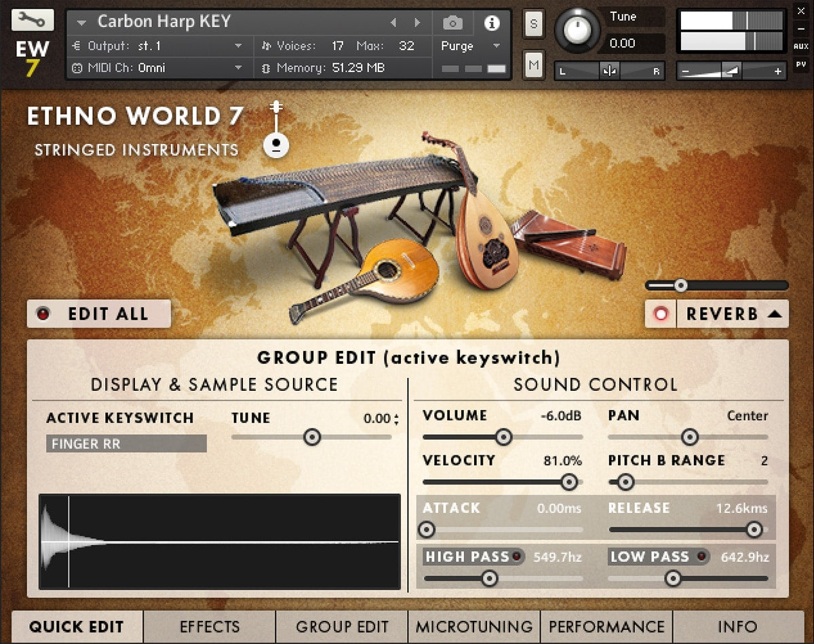The width and height of the screenshot is (814, 644).
Task: Open the Purge dropdown menu
Action: pos(470,46)
